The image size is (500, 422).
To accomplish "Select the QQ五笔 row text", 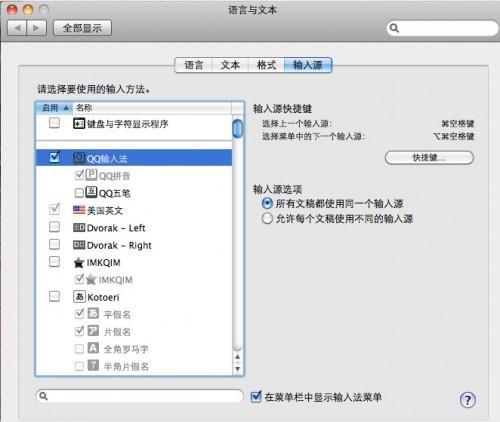I will 114,193.
